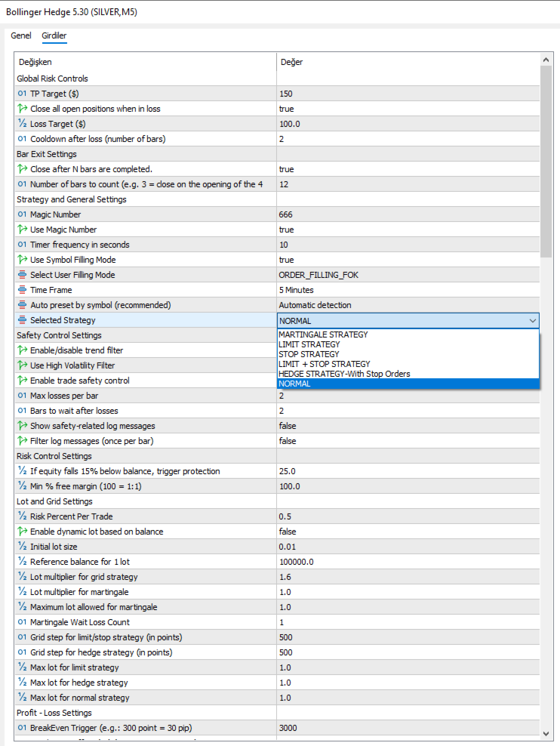Image resolution: width=560 pixels, height=746 pixels.
Task: Click the boolean icon beside Enable/disable trend filter
Action: point(22,350)
